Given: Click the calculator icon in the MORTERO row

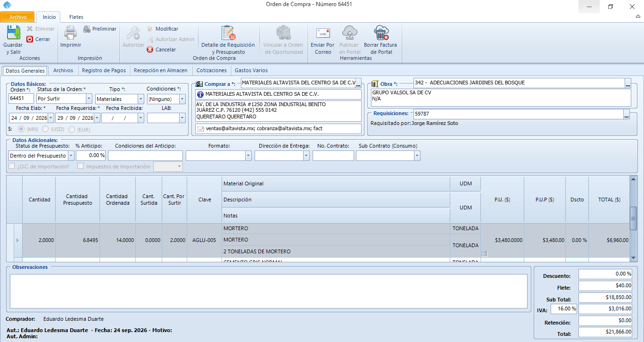Looking at the screenshot, I should click(484, 254).
